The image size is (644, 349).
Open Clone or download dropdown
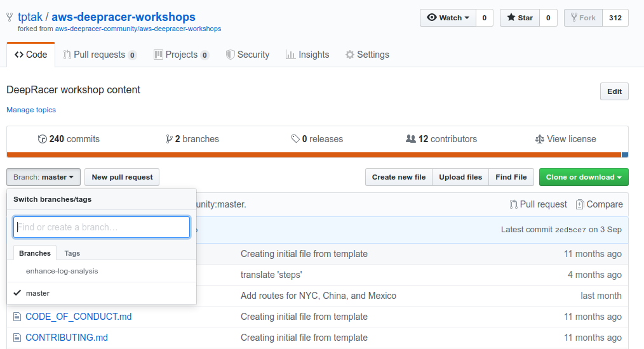click(584, 177)
